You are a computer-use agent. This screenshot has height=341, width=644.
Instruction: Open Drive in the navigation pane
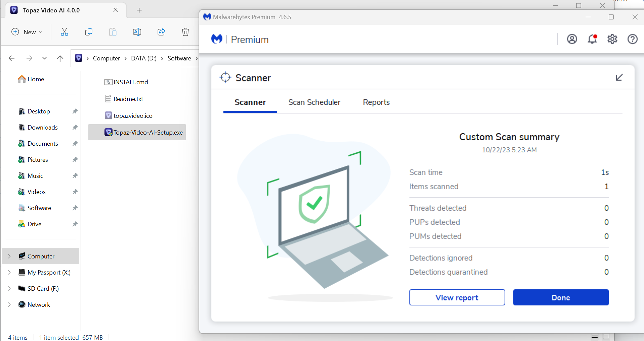30,224
